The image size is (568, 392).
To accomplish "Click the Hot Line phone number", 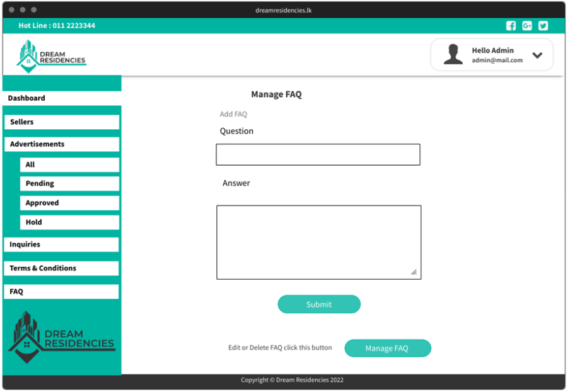I will tap(57, 26).
